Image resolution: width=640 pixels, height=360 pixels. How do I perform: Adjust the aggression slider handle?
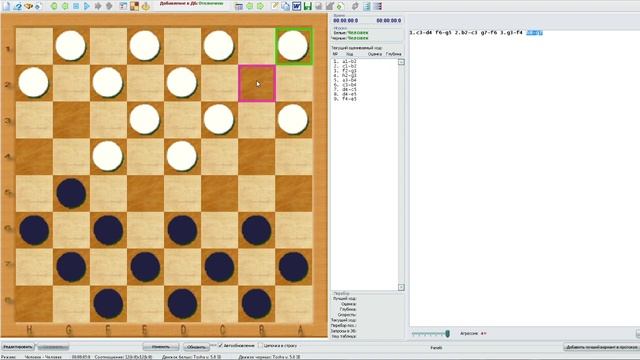point(447,334)
